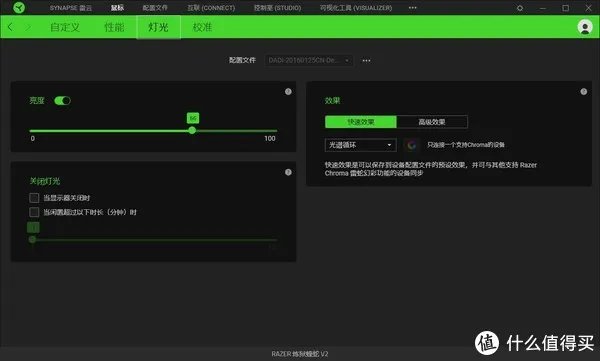Switch to the 性能 tab
600x361 pixels.
click(114, 27)
